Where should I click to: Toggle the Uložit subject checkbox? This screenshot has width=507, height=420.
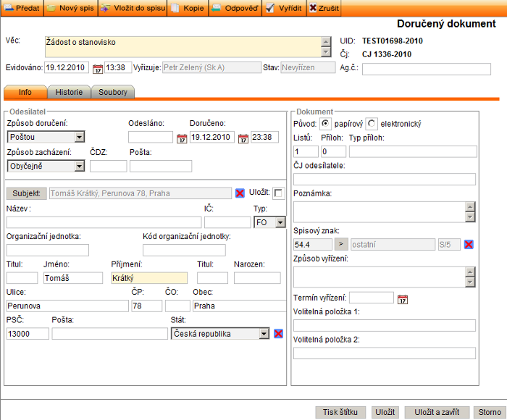click(x=277, y=193)
